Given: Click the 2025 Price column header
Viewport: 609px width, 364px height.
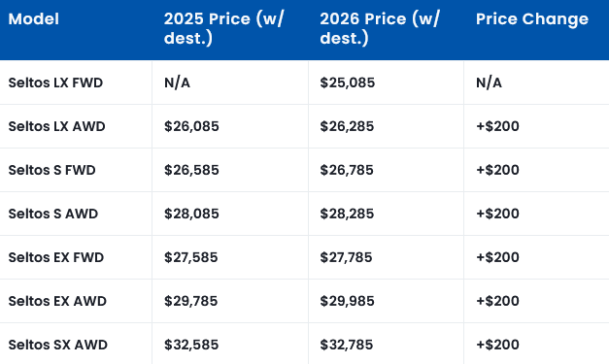Looking at the screenshot, I should [224, 28].
